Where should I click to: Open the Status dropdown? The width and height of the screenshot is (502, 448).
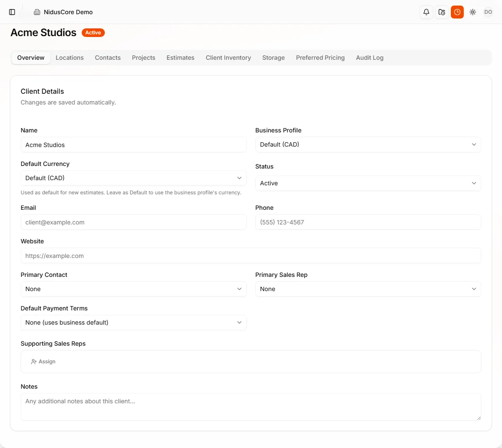[368, 183]
